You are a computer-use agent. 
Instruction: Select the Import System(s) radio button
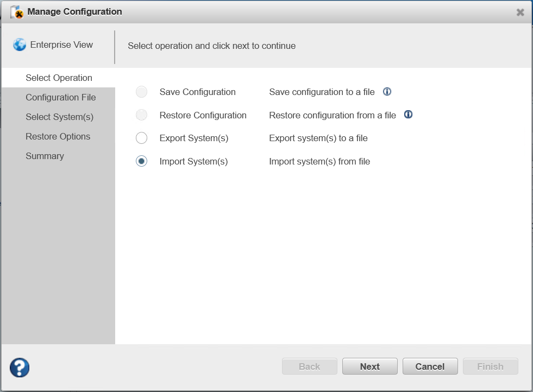[141, 161]
